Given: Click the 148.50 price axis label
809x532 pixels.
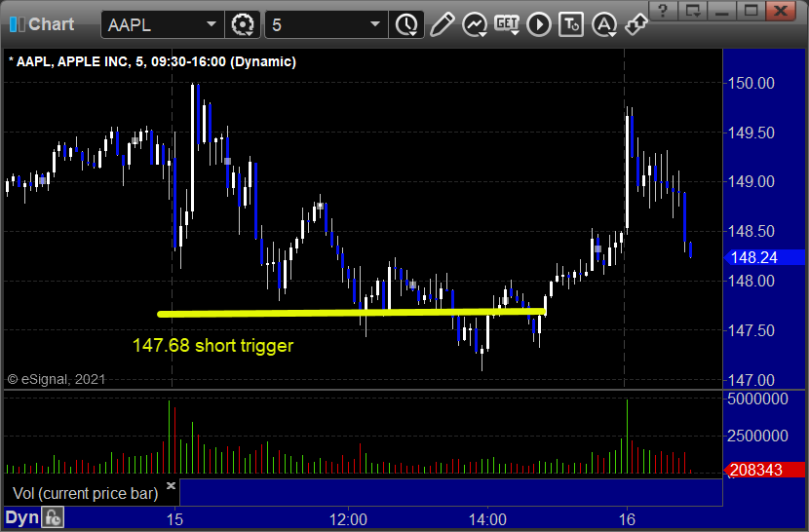Looking at the screenshot, I should (x=751, y=231).
